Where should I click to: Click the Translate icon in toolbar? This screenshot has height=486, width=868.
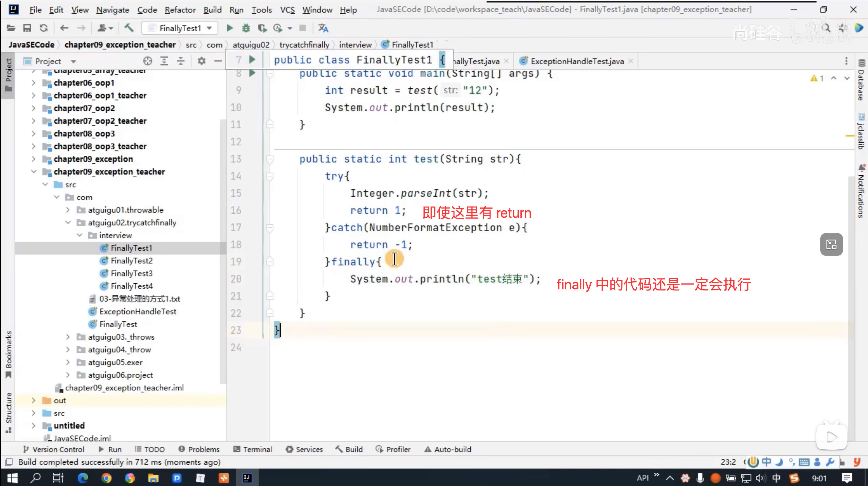(323, 28)
